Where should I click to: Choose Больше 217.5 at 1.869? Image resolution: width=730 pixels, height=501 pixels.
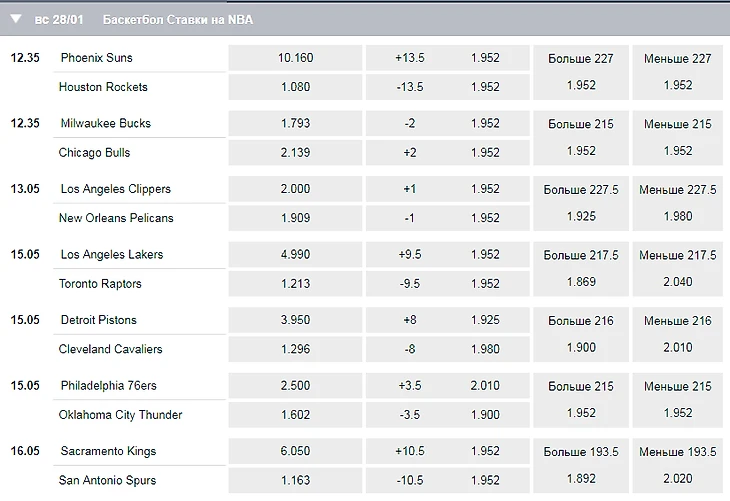pyautogui.click(x=581, y=269)
